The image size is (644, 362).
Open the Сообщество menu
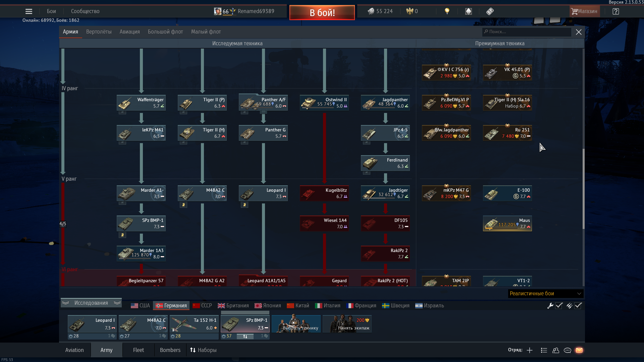click(85, 11)
